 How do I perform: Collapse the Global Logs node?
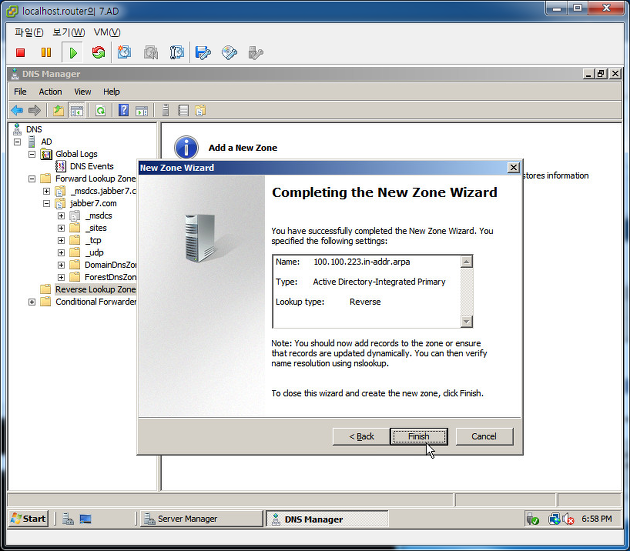point(32,154)
